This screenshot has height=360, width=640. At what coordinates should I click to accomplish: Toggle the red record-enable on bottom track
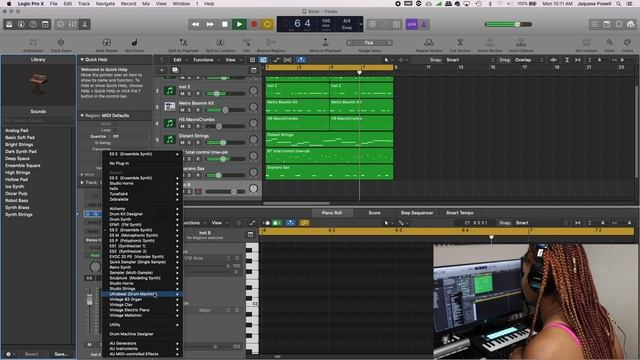pyautogui.click(x=198, y=191)
